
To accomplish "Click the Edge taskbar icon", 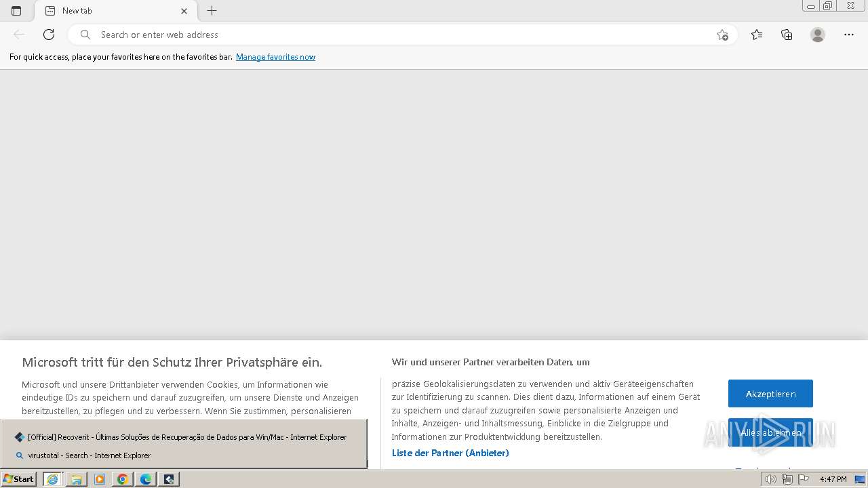I will click(x=146, y=479).
